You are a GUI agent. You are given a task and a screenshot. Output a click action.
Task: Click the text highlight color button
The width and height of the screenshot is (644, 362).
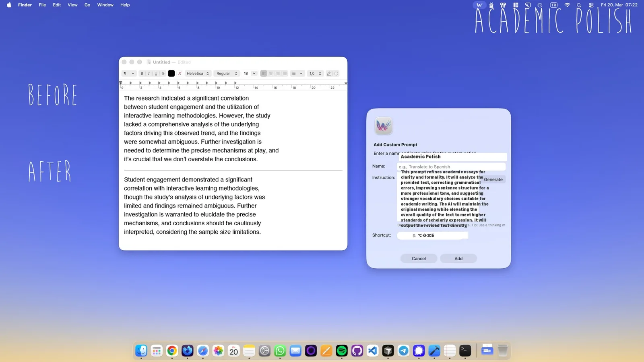point(180,74)
